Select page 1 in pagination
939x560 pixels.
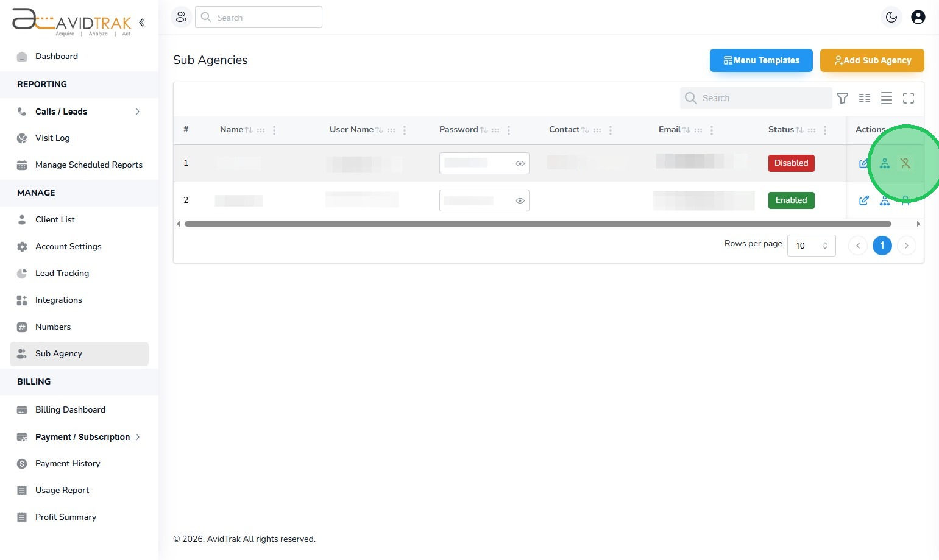[x=882, y=246]
